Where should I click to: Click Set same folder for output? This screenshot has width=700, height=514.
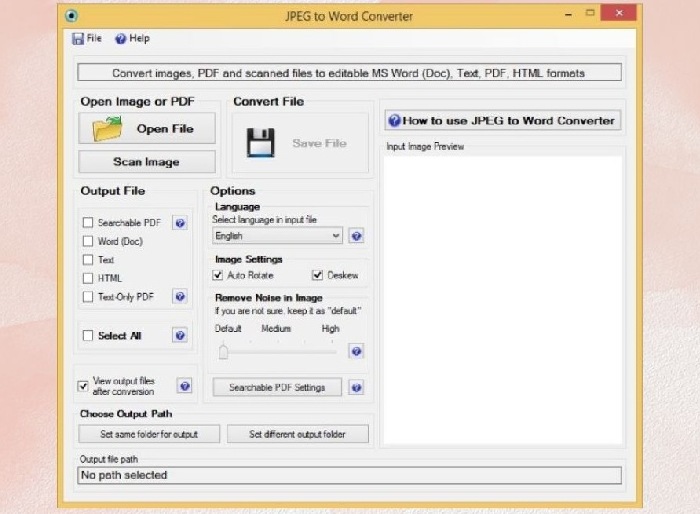click(149, 434)
